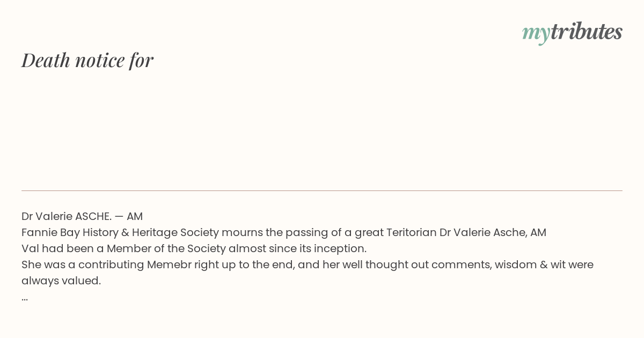Expand the truncated text via the ellipsis
This screenshot has height=338, width=644.
click(25, 299)
